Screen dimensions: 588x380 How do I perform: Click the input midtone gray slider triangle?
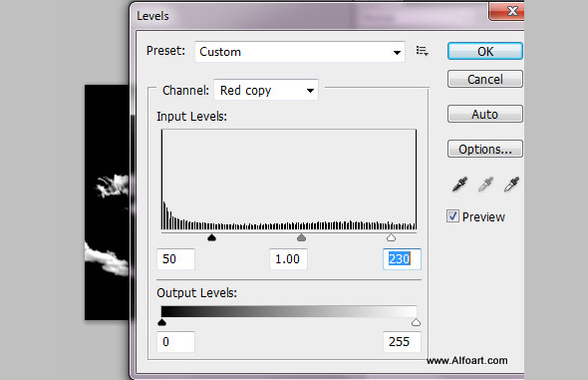302,237
